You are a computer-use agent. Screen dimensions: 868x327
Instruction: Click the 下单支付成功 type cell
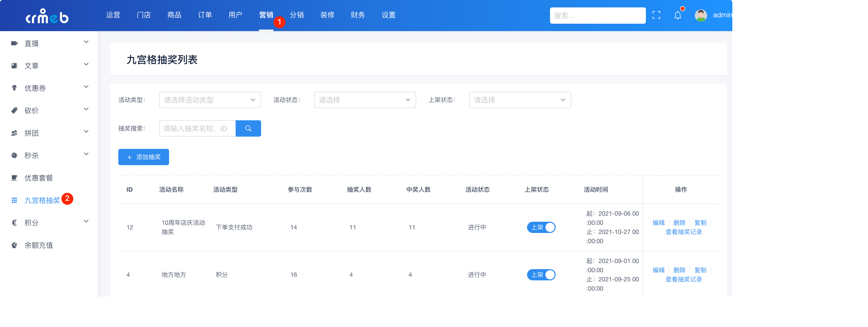click(234, 227)
